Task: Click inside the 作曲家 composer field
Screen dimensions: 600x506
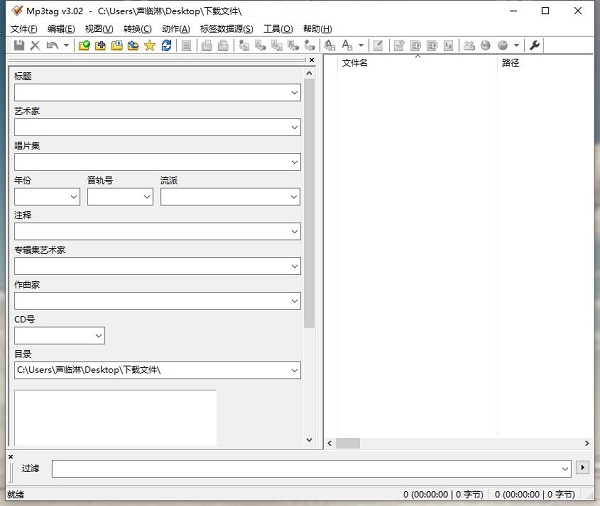Action: click(157, 301)
